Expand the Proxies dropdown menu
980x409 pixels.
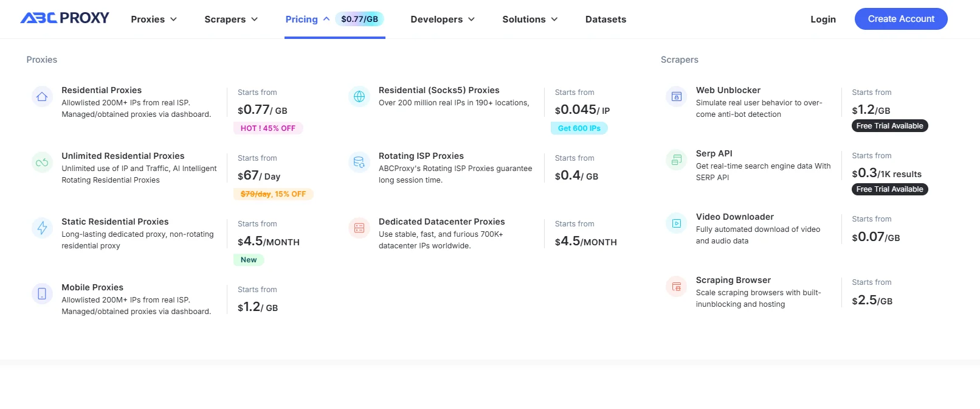pos(154,19)
